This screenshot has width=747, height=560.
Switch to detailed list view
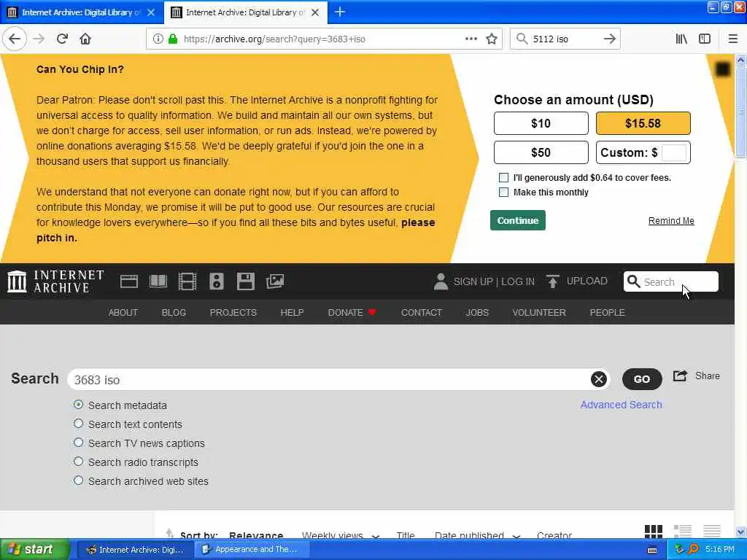pyautogui.click(x=682, y=531)
